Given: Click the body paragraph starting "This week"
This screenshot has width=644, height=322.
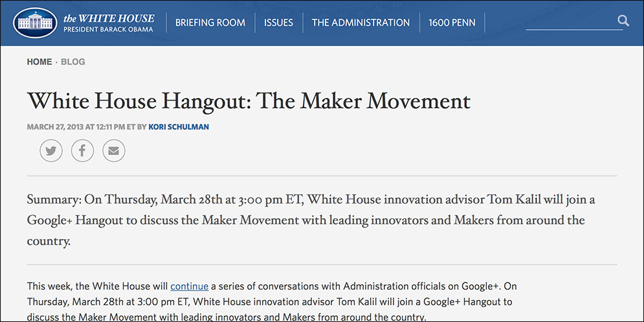Looking at the screenshot, I should click(x=272, y=302).
